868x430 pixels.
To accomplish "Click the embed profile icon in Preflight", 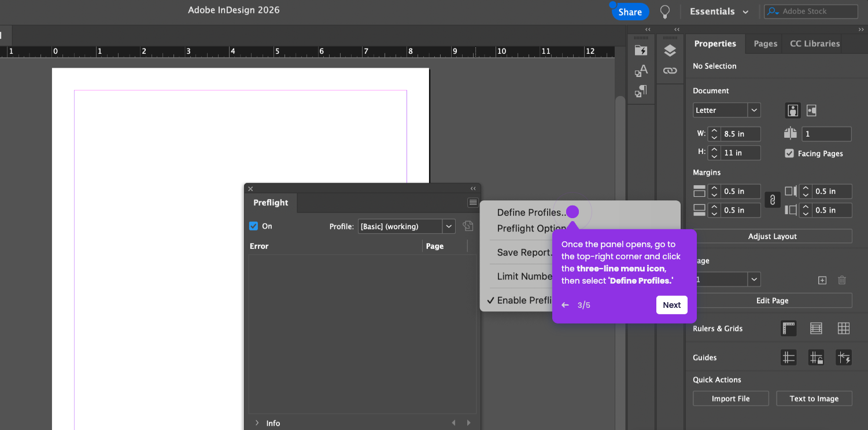I will tap(468, 226).
